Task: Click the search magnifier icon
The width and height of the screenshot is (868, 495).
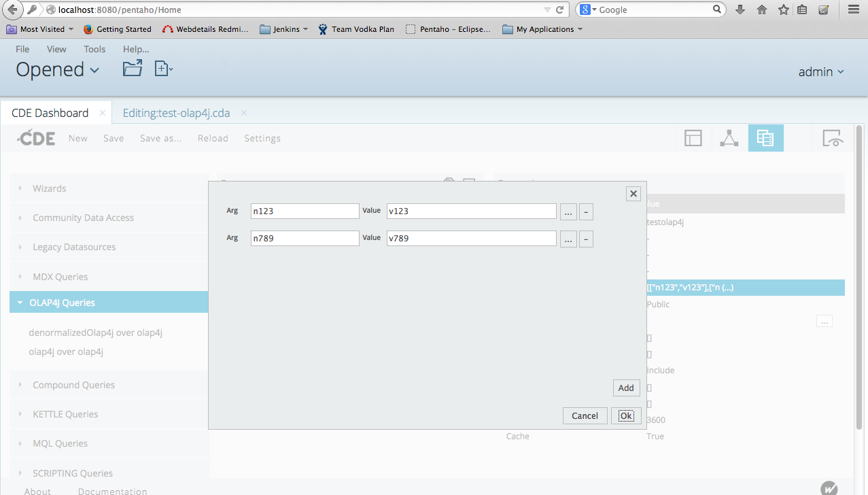Action: click(x=717, y=10)
